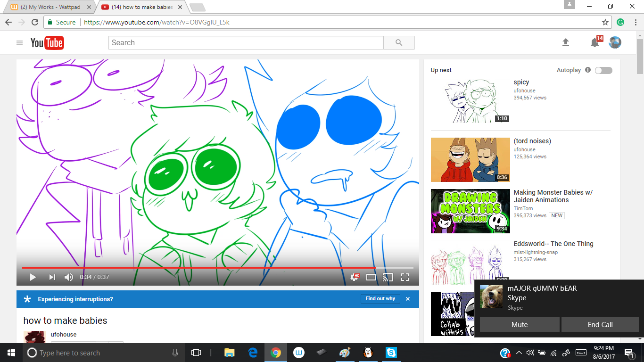Screen dimensions: 644x362
Task: Seek on the video progress bar
Action: click(x=217, y=268)
